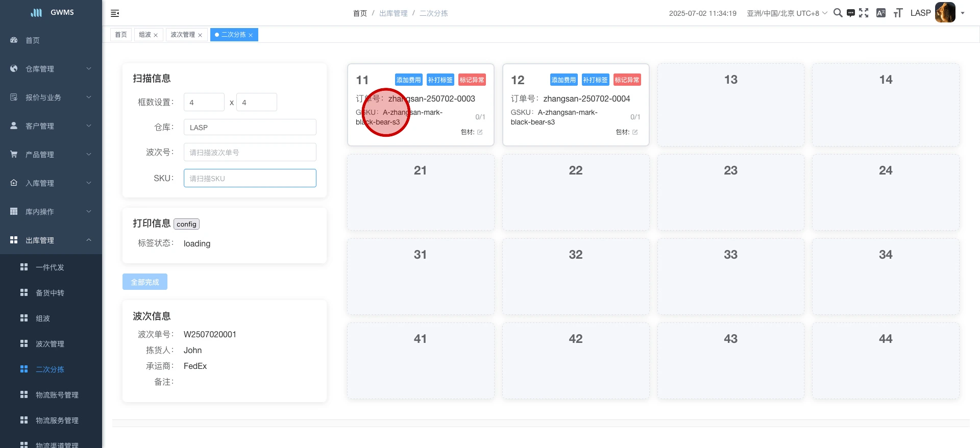This screenshot has height=448, width=980.
Task: Switch to the 波次管理 tab
Action: [x=183, y=35]
